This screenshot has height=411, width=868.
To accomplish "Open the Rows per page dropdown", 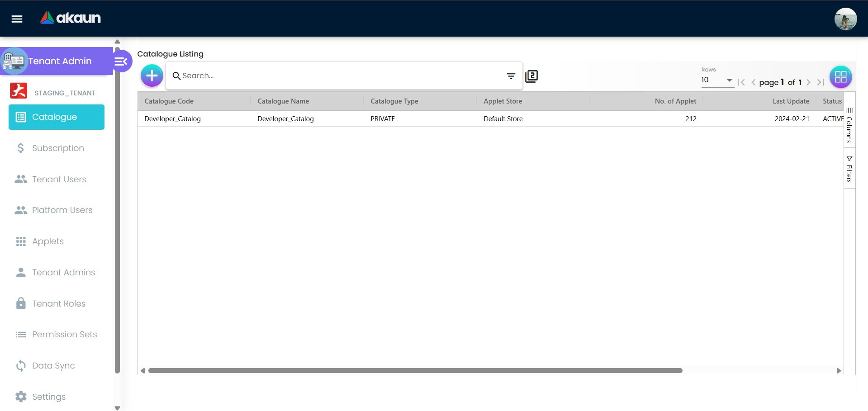I will [x=717, y=80].
